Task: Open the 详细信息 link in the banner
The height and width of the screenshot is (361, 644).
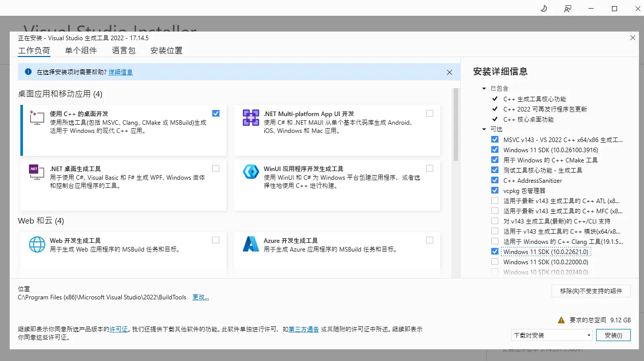Action: tap(121, 72)
